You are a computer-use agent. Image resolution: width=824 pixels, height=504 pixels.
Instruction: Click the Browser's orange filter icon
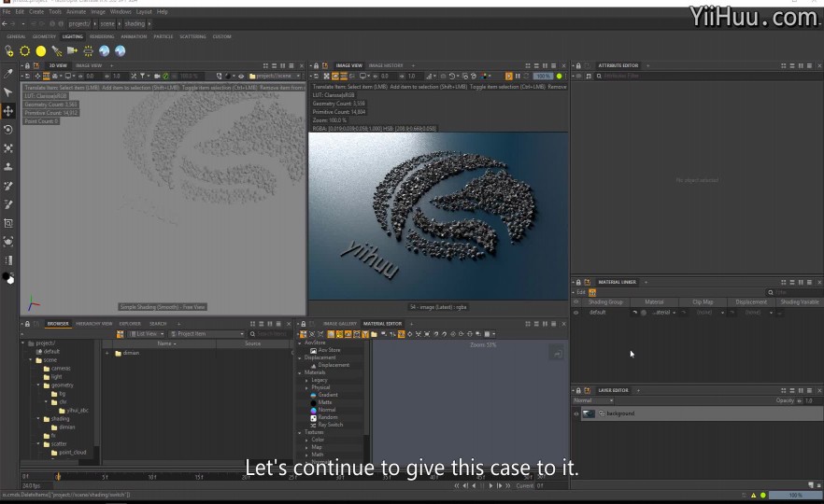coord(121,334)
